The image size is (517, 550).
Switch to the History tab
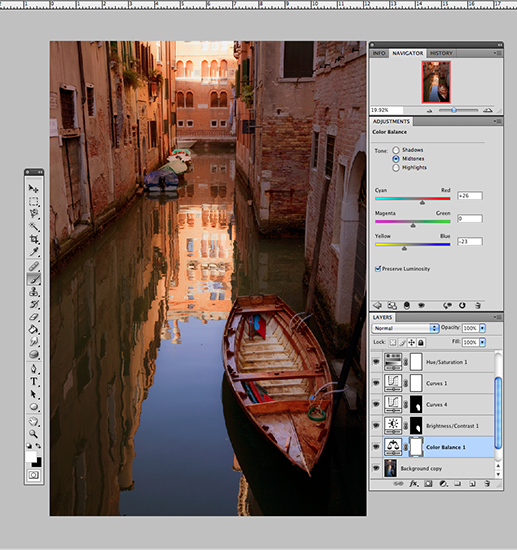tap(441, 53)
